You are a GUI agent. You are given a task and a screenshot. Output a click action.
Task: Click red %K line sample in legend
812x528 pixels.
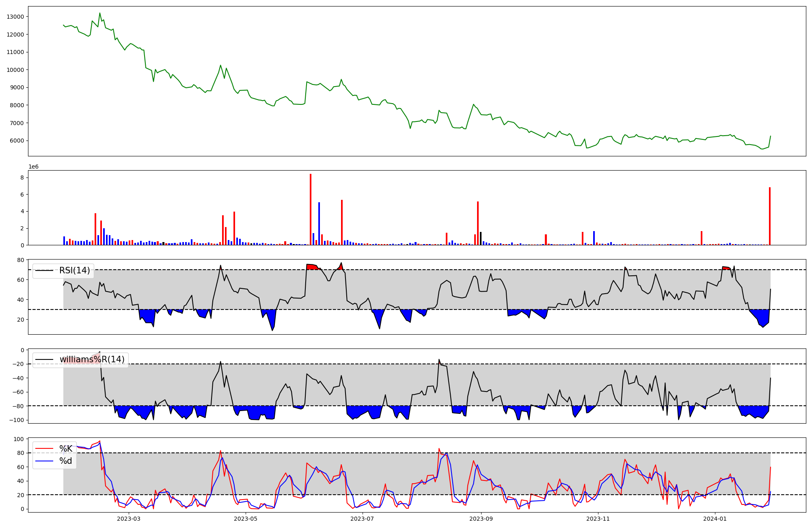click(44, 448)
